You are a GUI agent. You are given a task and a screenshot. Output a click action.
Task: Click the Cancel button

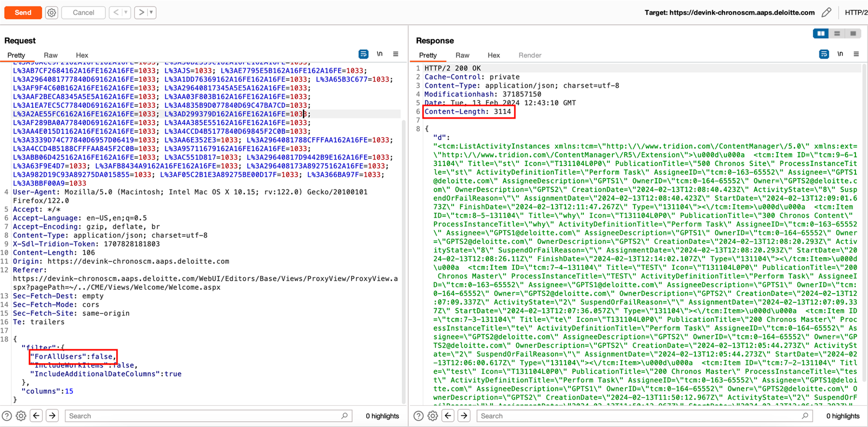click(x=83, y=13)
